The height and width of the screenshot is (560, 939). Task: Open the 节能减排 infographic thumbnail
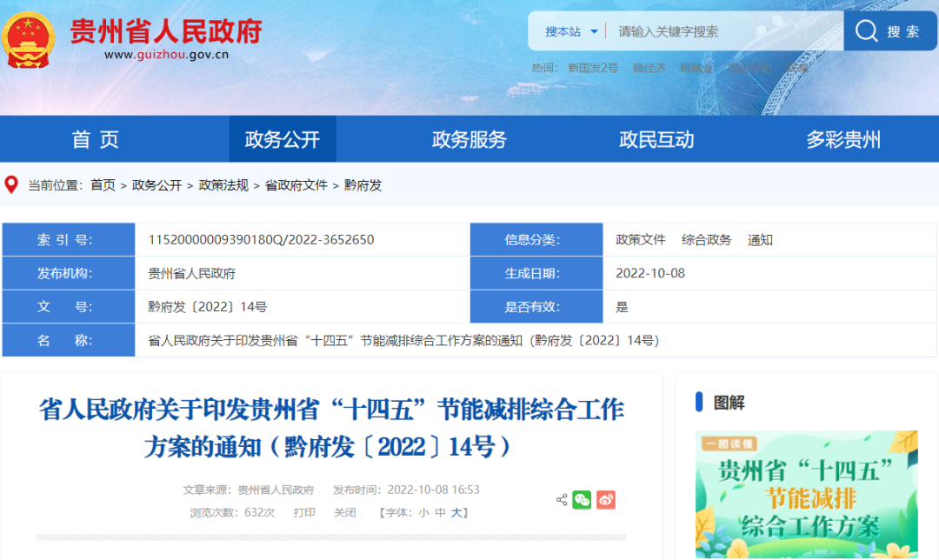click(x=806, y=494)
